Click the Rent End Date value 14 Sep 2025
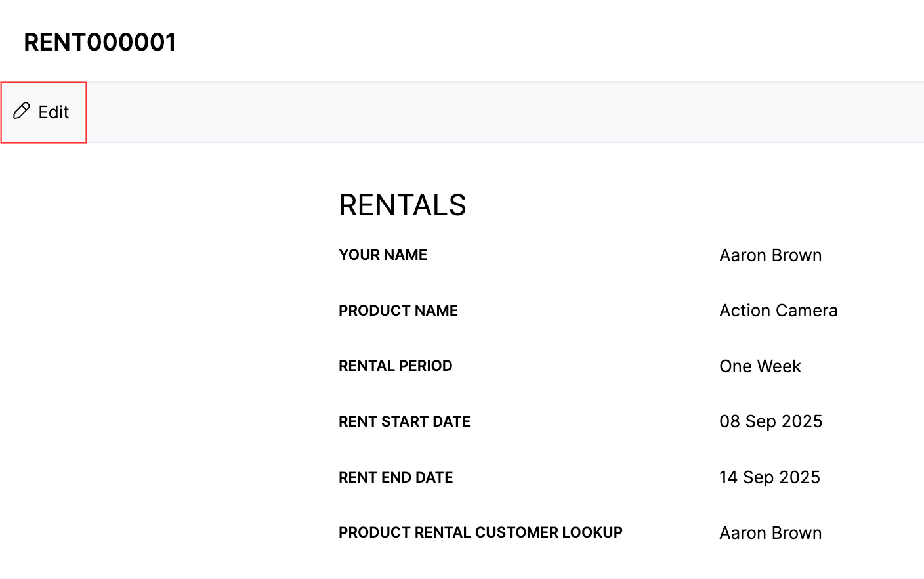Viewport: 924px width, 579px height. tap(769, 477)
